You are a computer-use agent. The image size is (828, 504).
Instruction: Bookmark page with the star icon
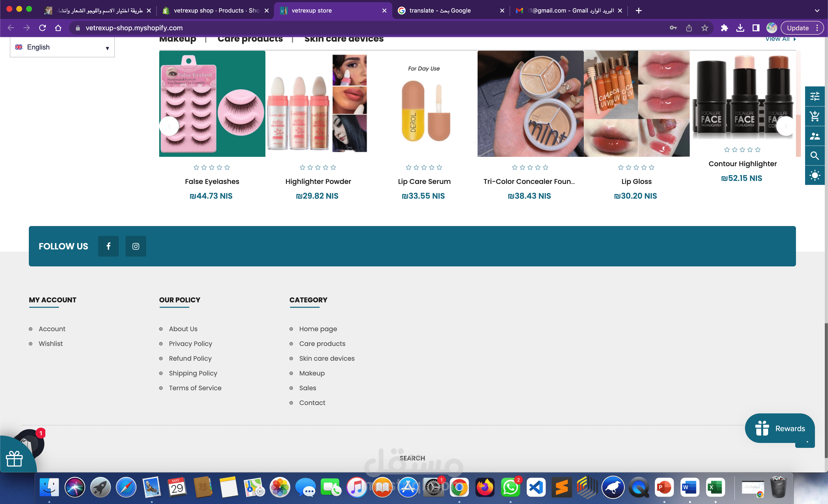click(705, 28)
